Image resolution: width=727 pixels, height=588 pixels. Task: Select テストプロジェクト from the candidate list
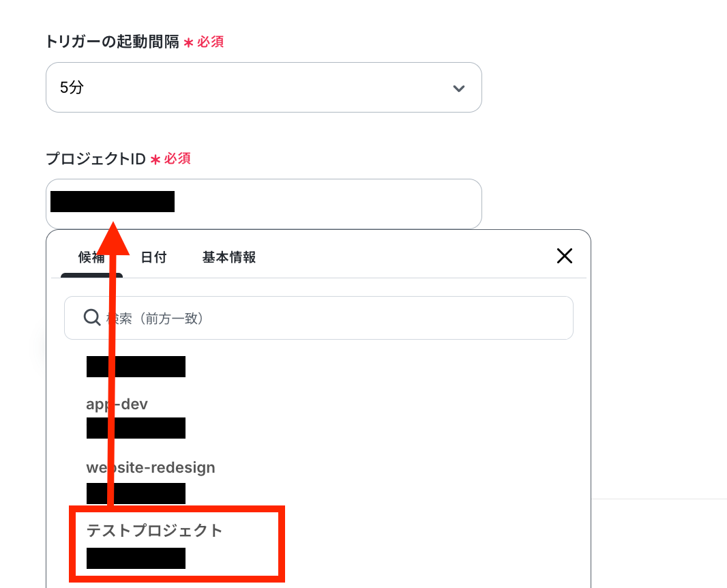coord(154,531)
